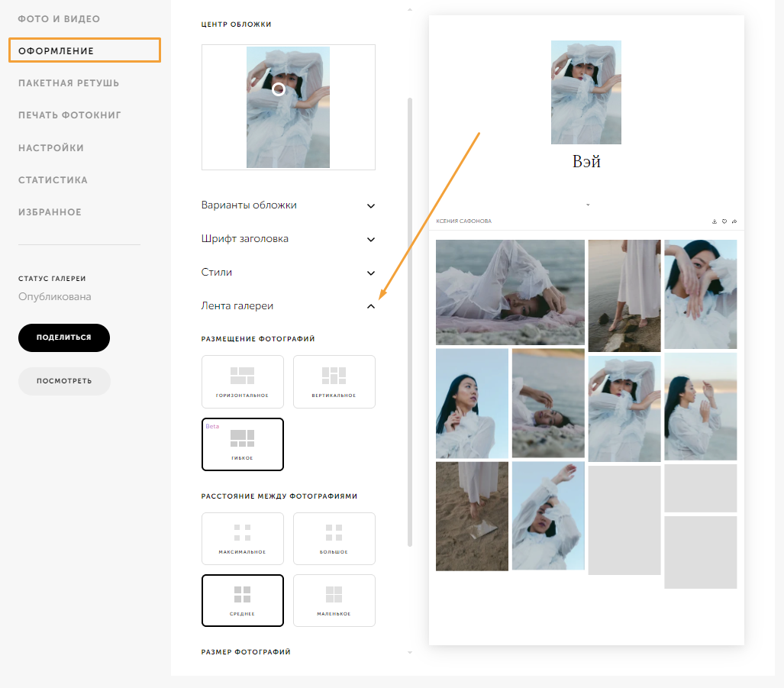Go to Пакетная ретушь
The image size is (784, 688).
click(69, 83)
